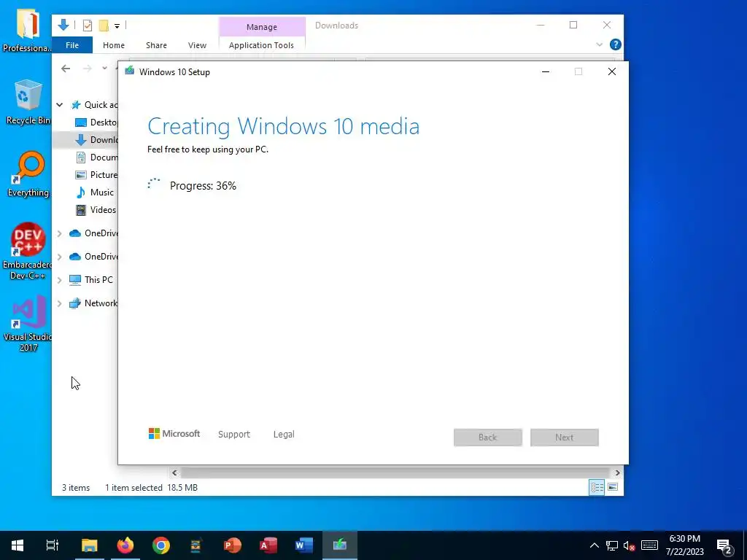Open Customize Quick Access Toolbar dropdown arrow
The width and height of the screenshot is (747, 560).
coord(117,26)
